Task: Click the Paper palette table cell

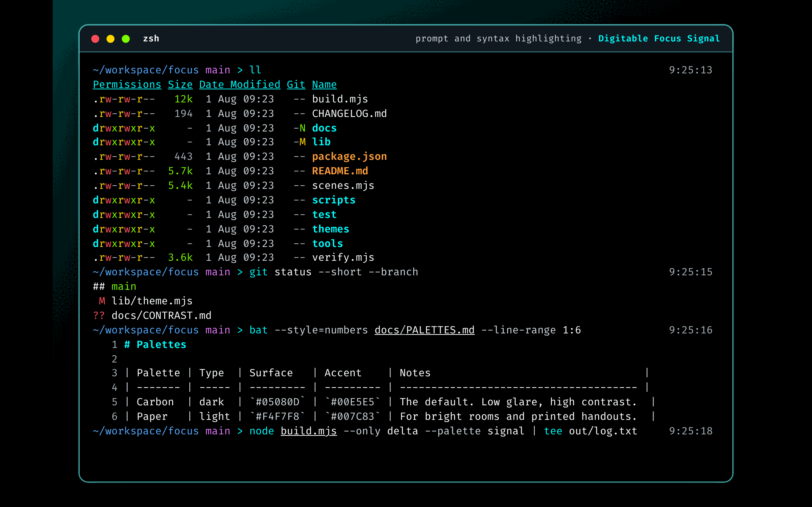Action: (152, 417)
